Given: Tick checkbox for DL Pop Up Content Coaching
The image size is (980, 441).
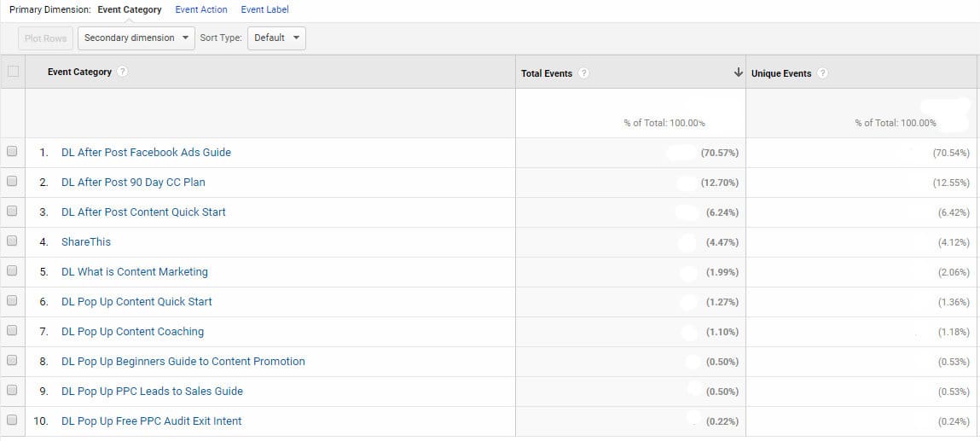Looking at the screenshot, I should click(x=13, y=331).
